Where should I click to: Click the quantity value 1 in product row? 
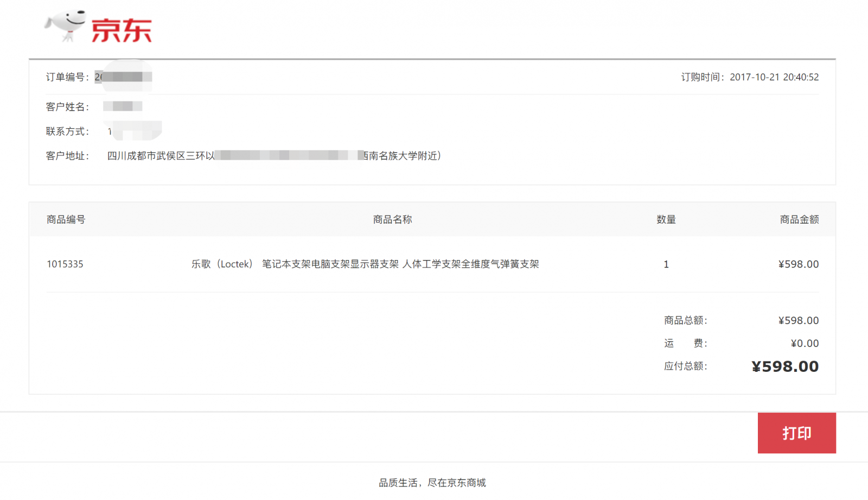[666, 264]
